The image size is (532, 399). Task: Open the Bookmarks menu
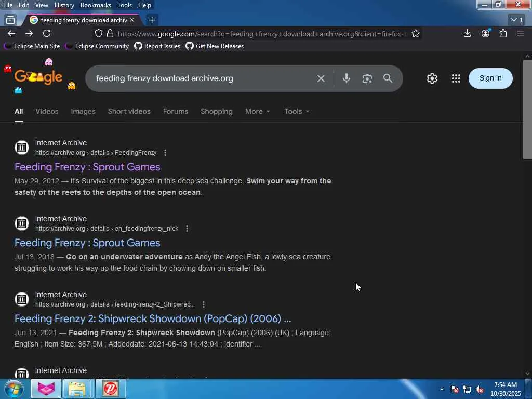[96, 5]
